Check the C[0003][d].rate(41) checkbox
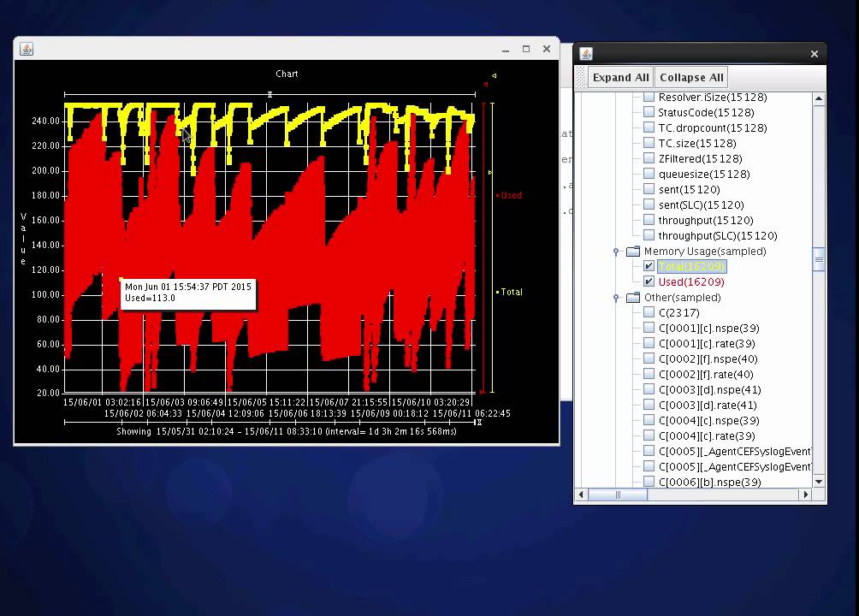The width and height of the screenshot is (859, 616). pos(649,405)
